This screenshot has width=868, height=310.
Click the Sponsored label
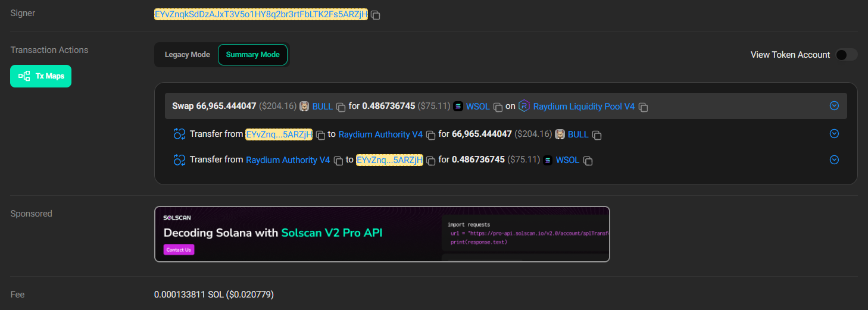pyautogui.click(x=31, y=214)
